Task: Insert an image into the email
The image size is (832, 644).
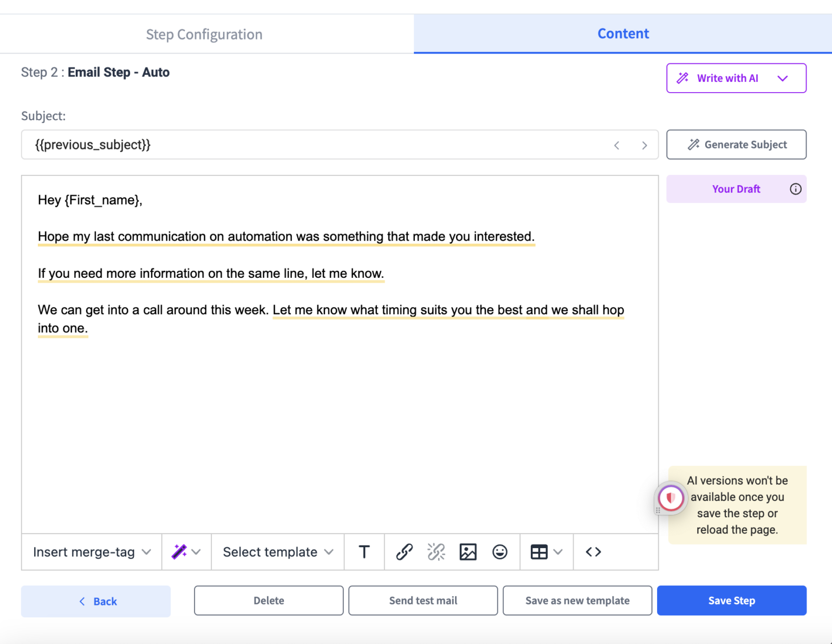Action: [x=468, y=552]
